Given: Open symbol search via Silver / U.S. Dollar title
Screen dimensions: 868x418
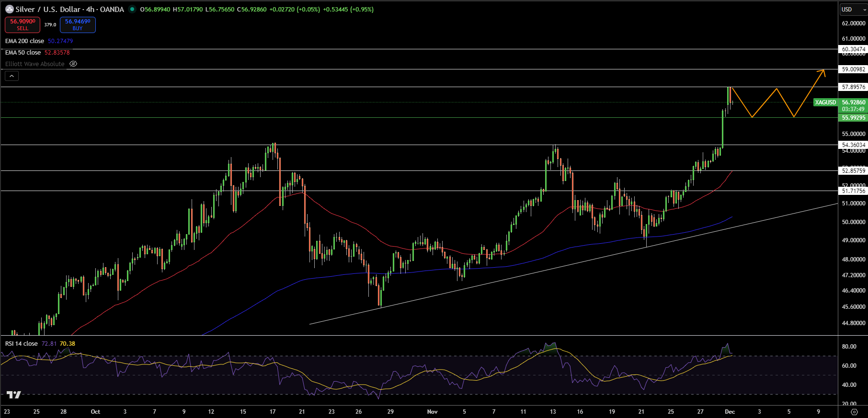Looking at the screenshot, I should coord(69,9).
